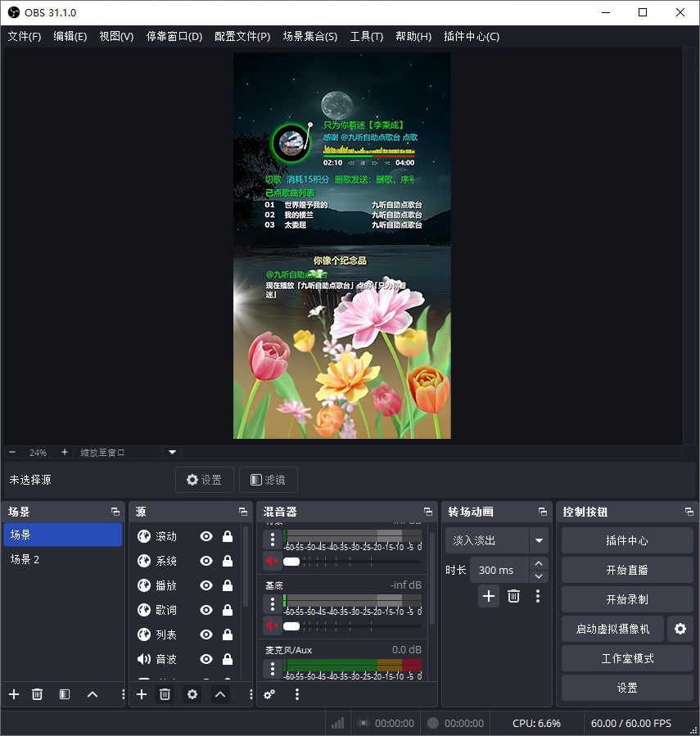Zoom in the preview with plus icon
The image size is (700, 736).
point(65,452)
